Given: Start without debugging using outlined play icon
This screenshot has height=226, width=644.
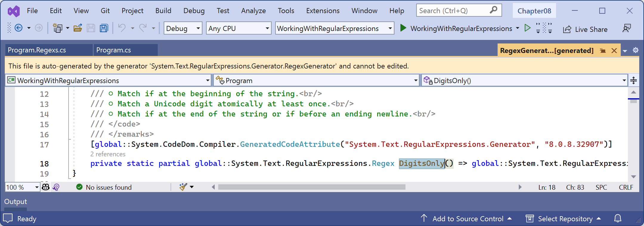Looking at the screenshot, I should 527,28.
